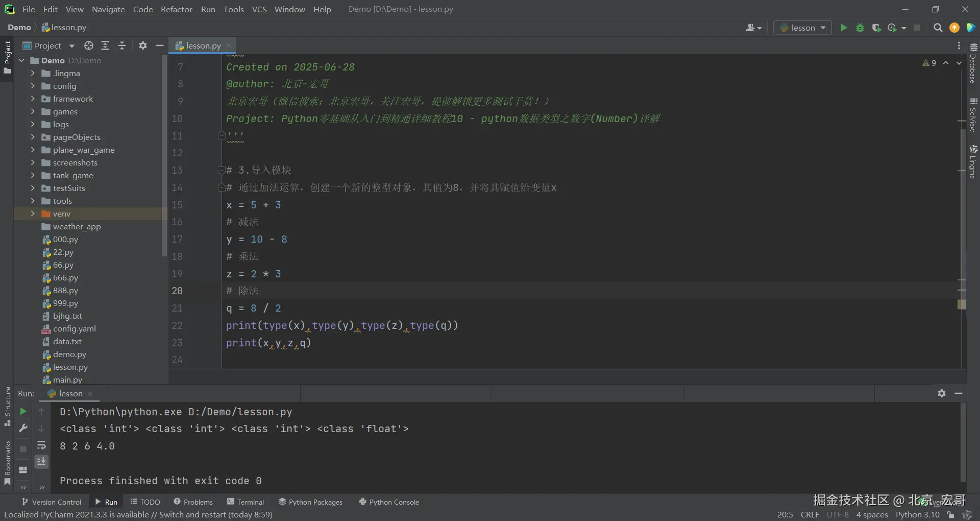The image size is (980, 521).
Task: Select opened file with the locate icon
Action: (x=89, y=45)
